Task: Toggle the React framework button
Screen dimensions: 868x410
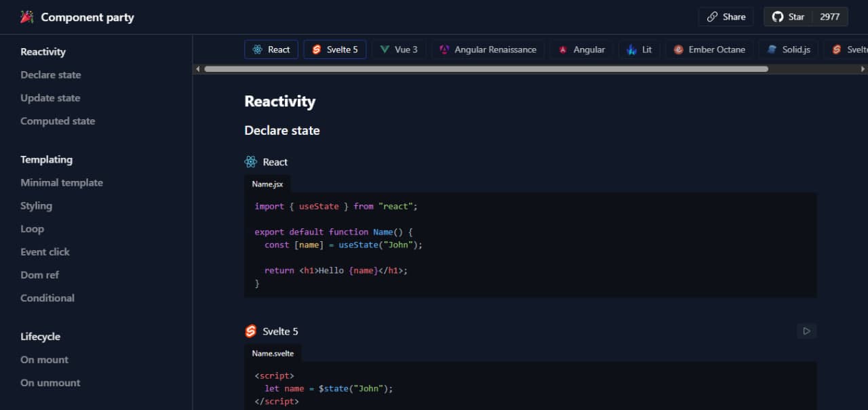Action: coord(271,49)
